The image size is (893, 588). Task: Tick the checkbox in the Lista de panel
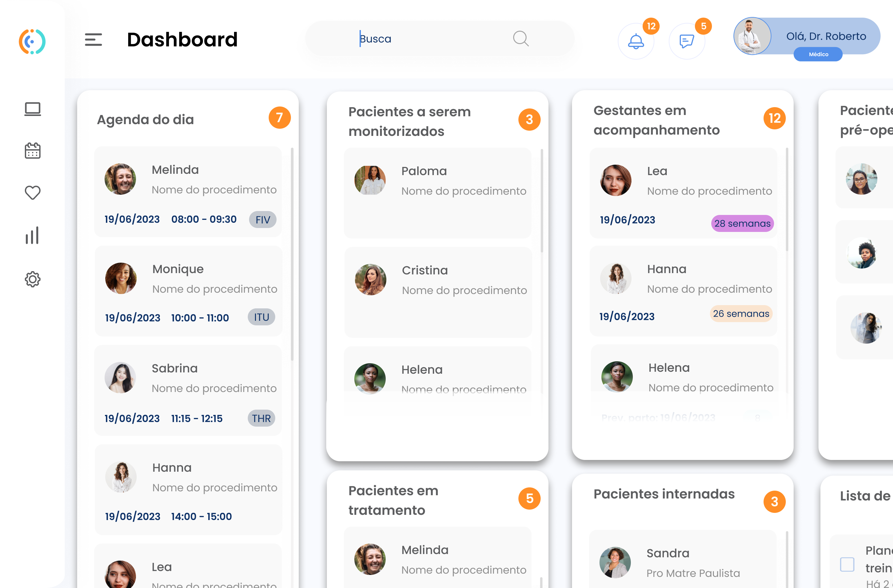coord(847,564)
